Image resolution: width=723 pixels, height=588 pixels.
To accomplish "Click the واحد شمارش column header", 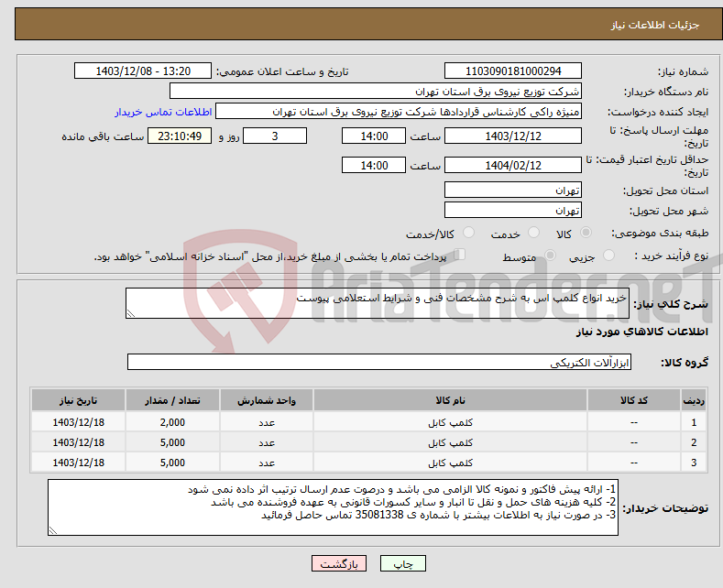I will pyautogui.click(x=267, y=400).
